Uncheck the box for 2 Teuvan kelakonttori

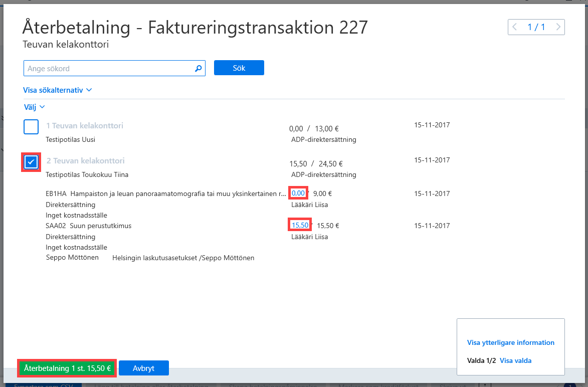click(x=31, y=162)
